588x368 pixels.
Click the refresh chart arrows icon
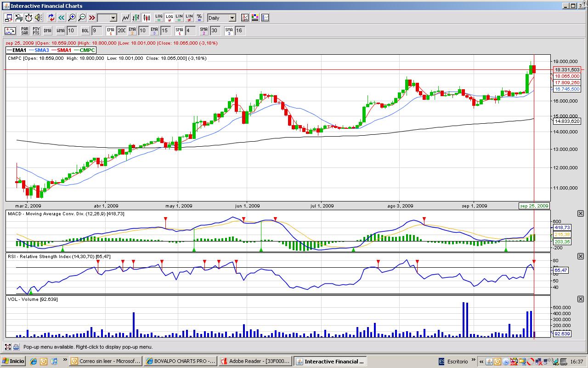click(x=51, y=18)
